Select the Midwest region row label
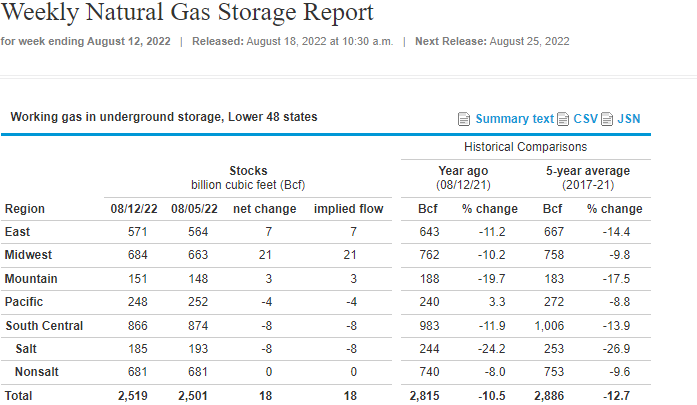Screen dimensions: 697x405 28,255
